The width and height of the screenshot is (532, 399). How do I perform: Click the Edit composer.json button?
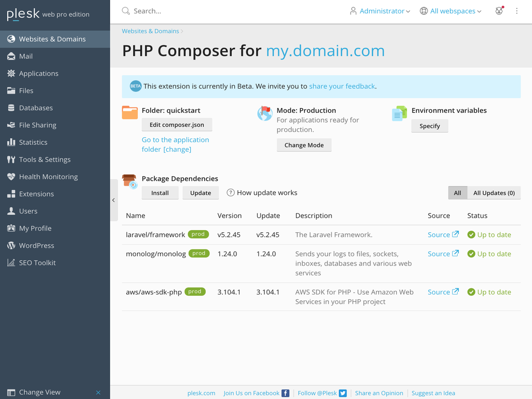[x=177, y=125]
